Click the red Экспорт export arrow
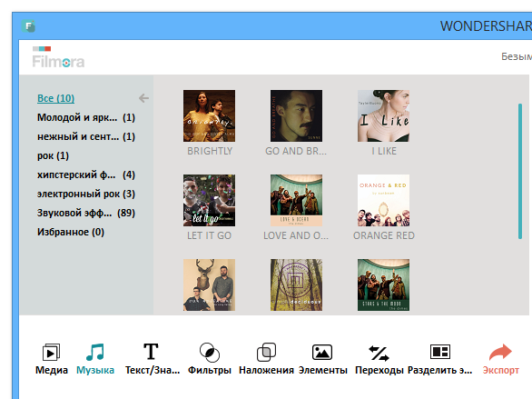This screenshot has width=532, height=399. point(500,352)
